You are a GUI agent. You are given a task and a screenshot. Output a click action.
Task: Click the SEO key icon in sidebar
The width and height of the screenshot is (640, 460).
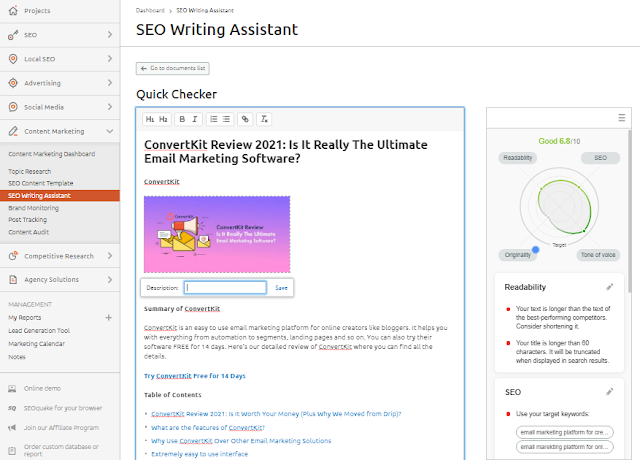tap(13, 35)
